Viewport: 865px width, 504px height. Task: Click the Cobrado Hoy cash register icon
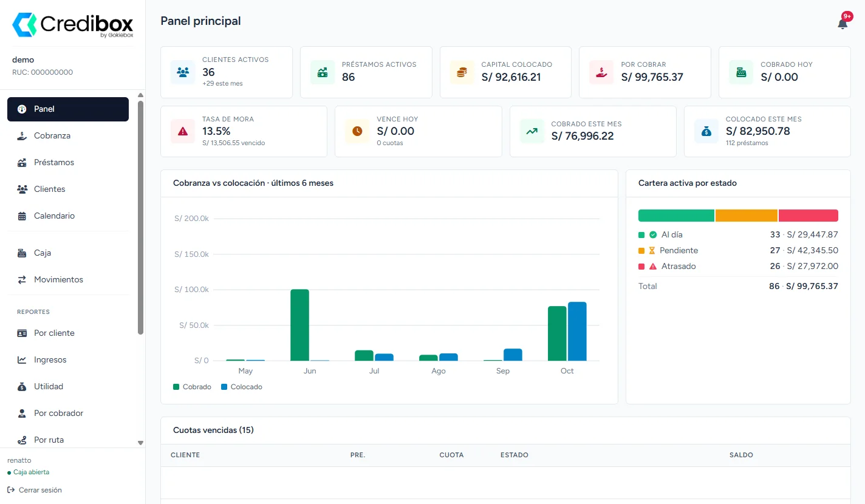pos(741,72)
